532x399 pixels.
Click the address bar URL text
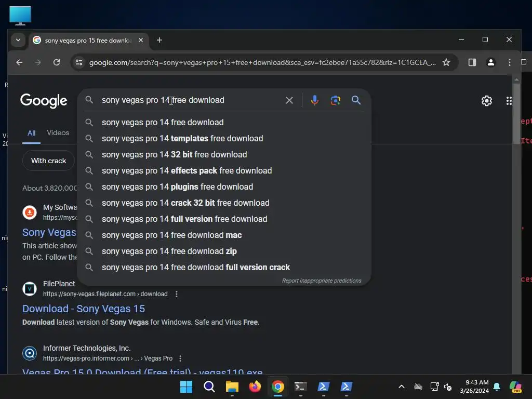tap(262, 62)
